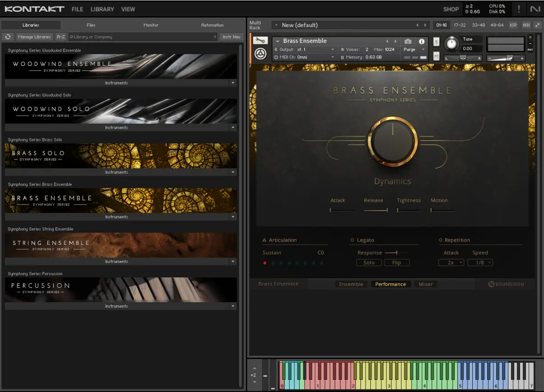544x392 pixels.
Task: Click the round instrument icon below the wrench
Action: click(260, 54)
